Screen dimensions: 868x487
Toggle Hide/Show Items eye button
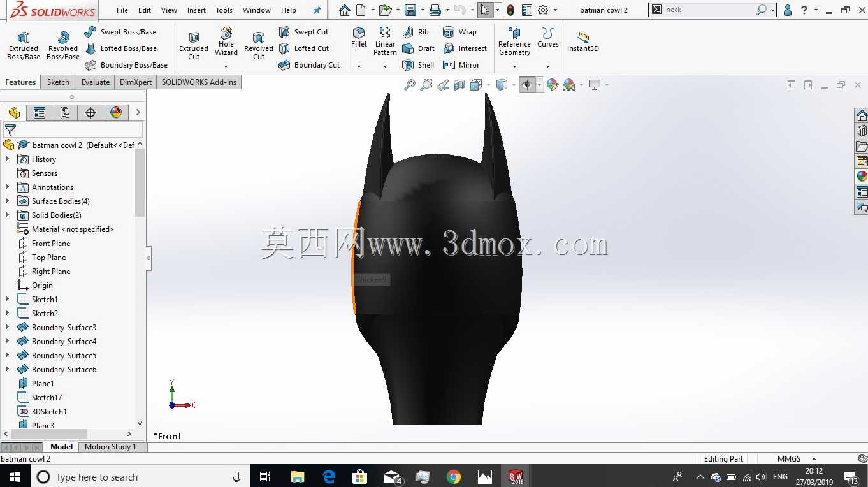pyautogui.click(x=527, y=85)
